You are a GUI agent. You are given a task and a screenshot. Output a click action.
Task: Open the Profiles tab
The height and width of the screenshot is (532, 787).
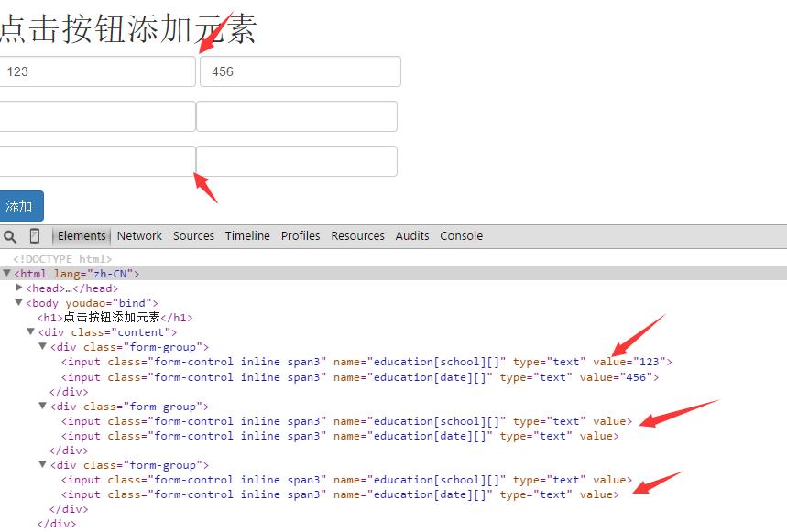(301, 235)
